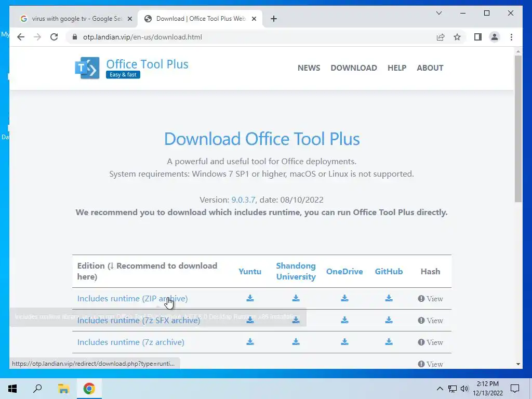The image size is (532, 399).
Task: Download 7z archive from Yuntu mirror
Action: point(250,342)
